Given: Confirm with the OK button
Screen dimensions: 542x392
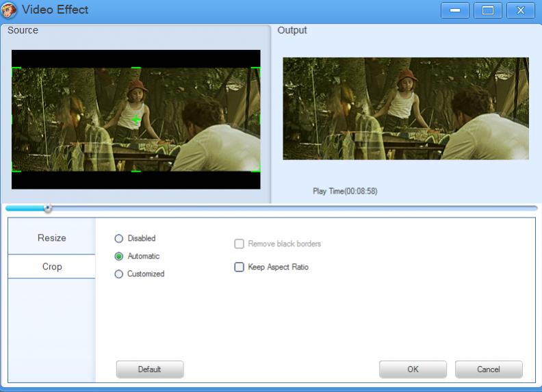Looking at the screenshot, I should (x=413, y=369).
